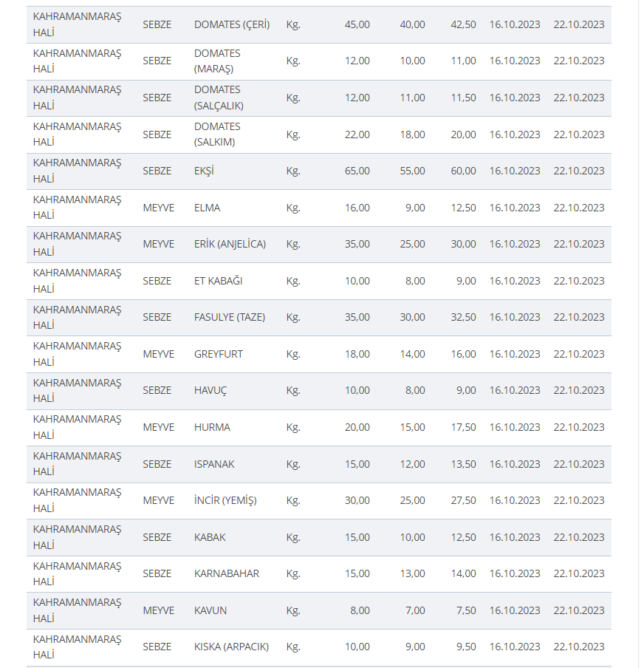
Task: Click the DOMATES (SALÇALIK) product cell
Action: (219, 98)
